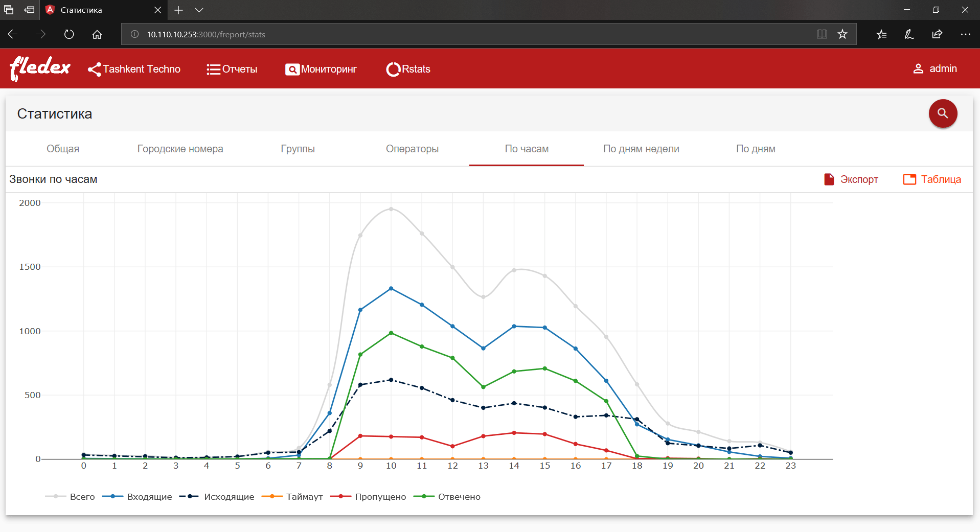Image resolution: width=980 pixels, height=532 pixels.
Task: Switch to Таблица view icon
Action: [x=909, y=179]
